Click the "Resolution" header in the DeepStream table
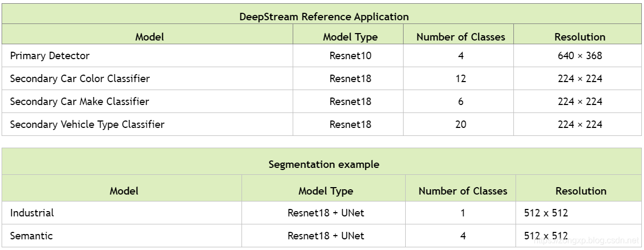644x250 pixels. pos(580,37)
